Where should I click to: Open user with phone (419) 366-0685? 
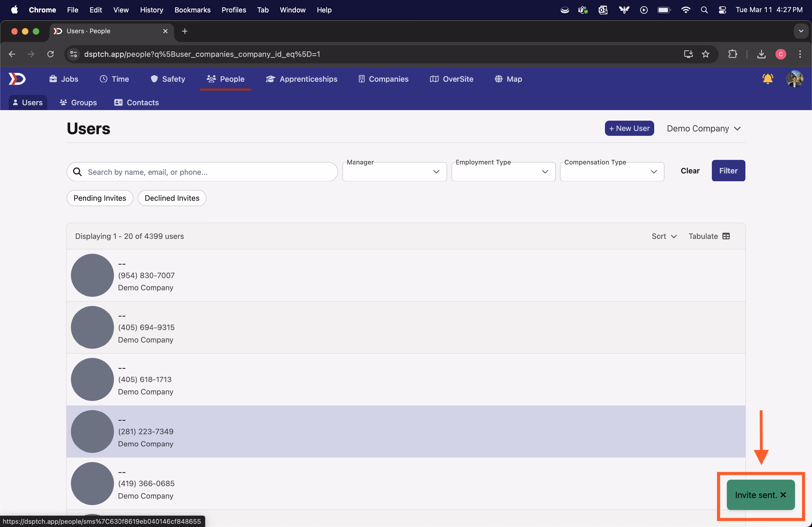click(x=406, y=483)
